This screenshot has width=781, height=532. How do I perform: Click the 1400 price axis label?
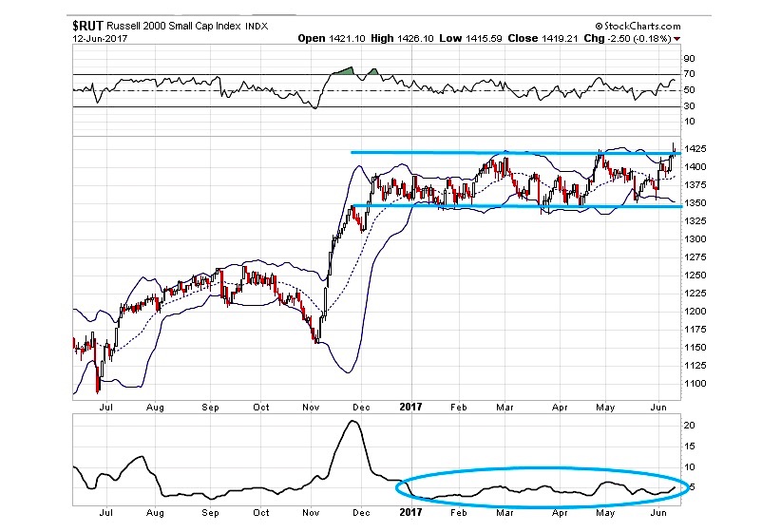coord(695,167)
